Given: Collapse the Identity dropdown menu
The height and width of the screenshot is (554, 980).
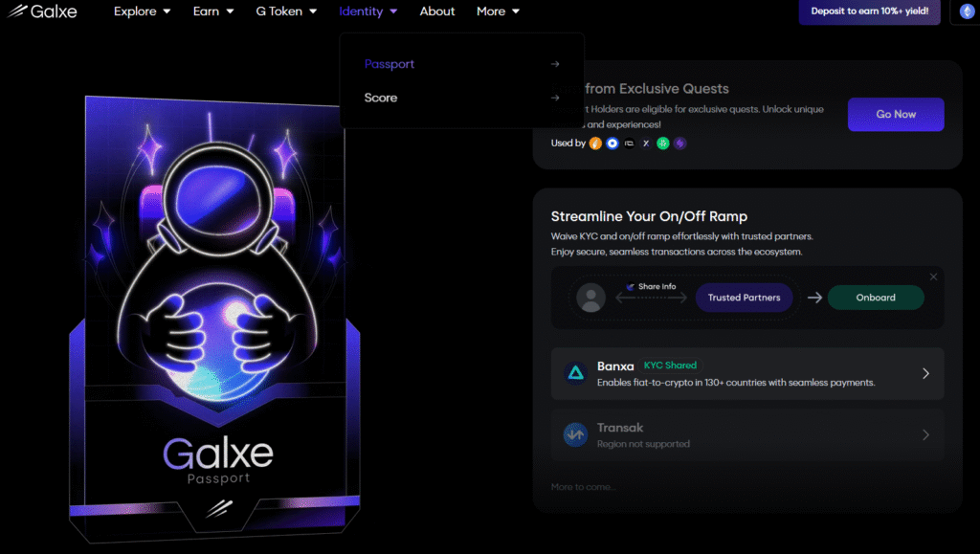Looking at the screenshot, I should click(367, 11).
